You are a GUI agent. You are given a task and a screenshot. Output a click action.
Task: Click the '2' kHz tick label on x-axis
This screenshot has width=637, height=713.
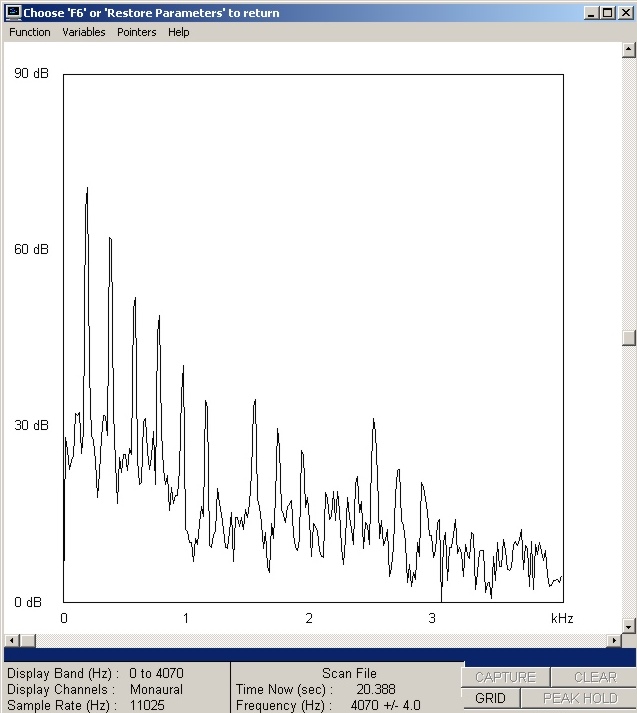(309, 618)
